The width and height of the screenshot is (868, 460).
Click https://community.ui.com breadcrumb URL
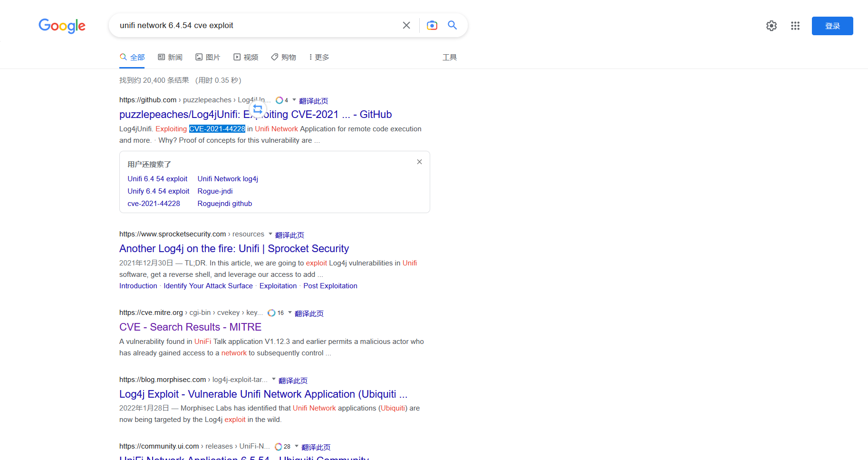tap(159, 446)
